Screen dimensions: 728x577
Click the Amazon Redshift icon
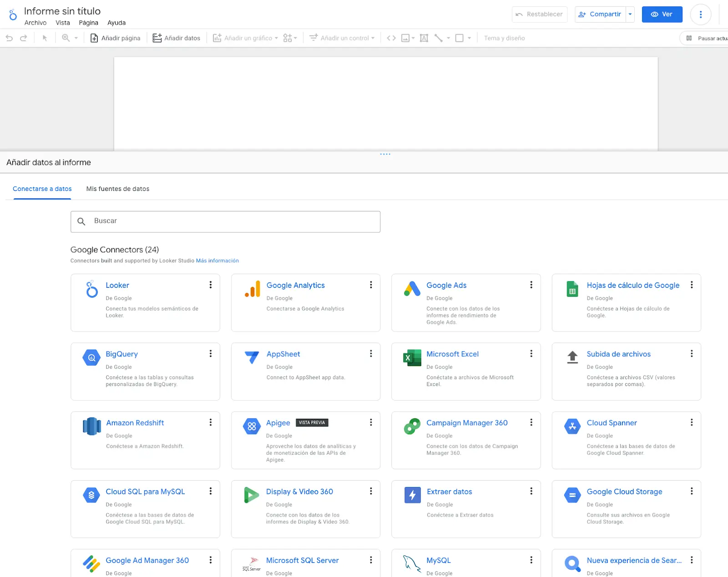pyautogui.click(x=92, y=426)
